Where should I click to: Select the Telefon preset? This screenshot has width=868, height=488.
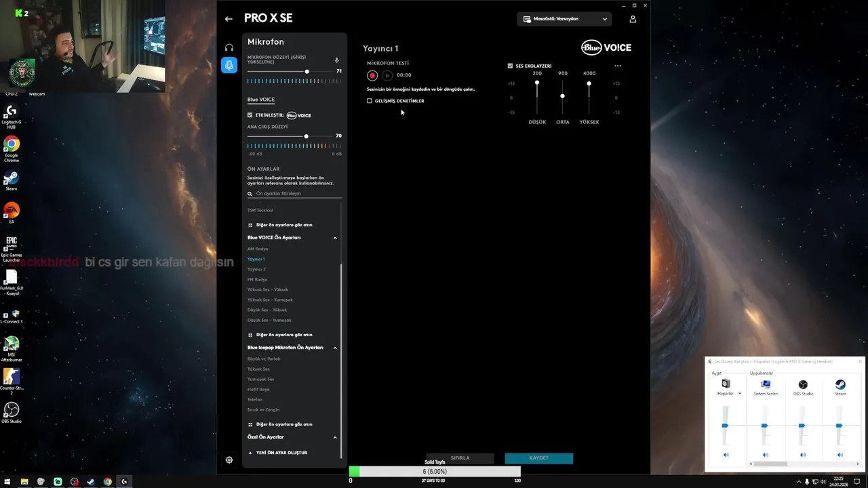[255, 399]
